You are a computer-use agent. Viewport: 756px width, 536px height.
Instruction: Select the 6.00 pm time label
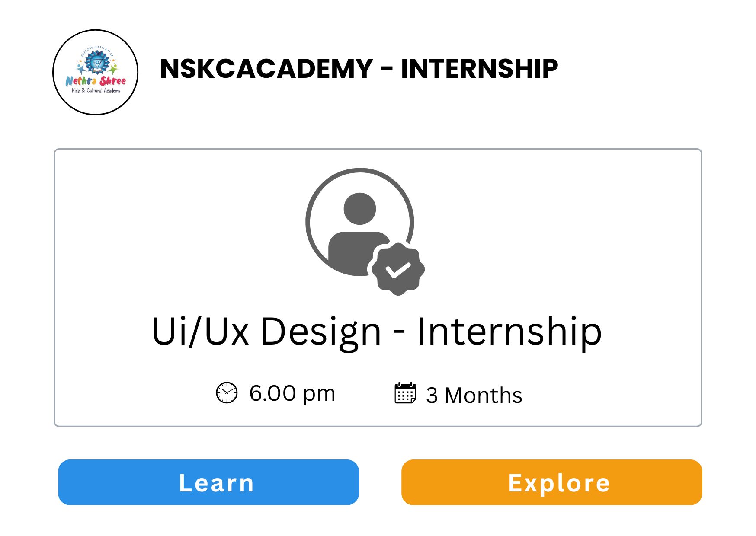[292, 393]
